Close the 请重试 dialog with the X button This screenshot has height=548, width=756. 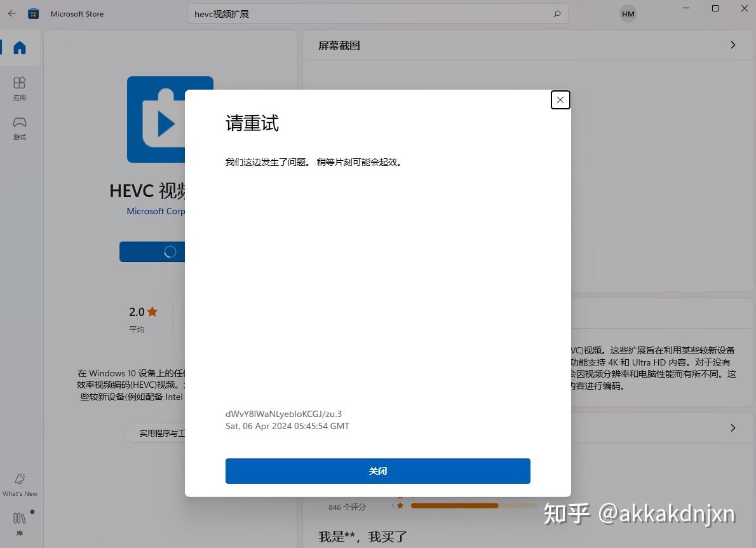(560, 100)
